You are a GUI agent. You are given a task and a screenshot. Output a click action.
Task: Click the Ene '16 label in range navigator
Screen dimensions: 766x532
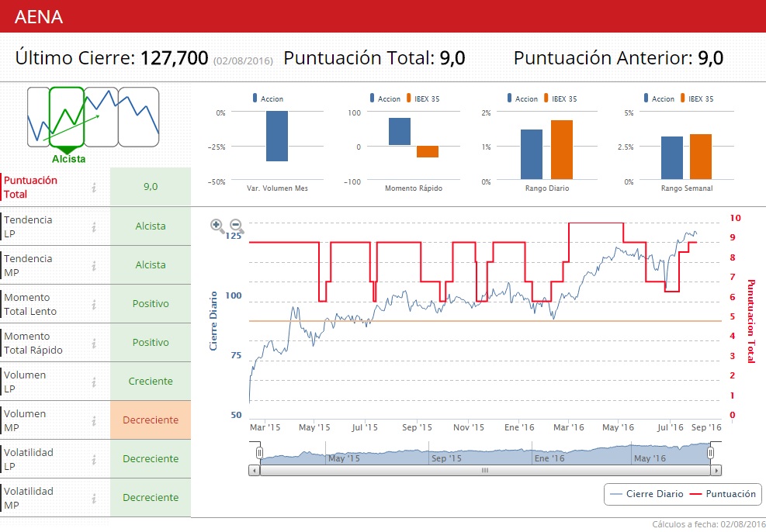tap(549, 458)
